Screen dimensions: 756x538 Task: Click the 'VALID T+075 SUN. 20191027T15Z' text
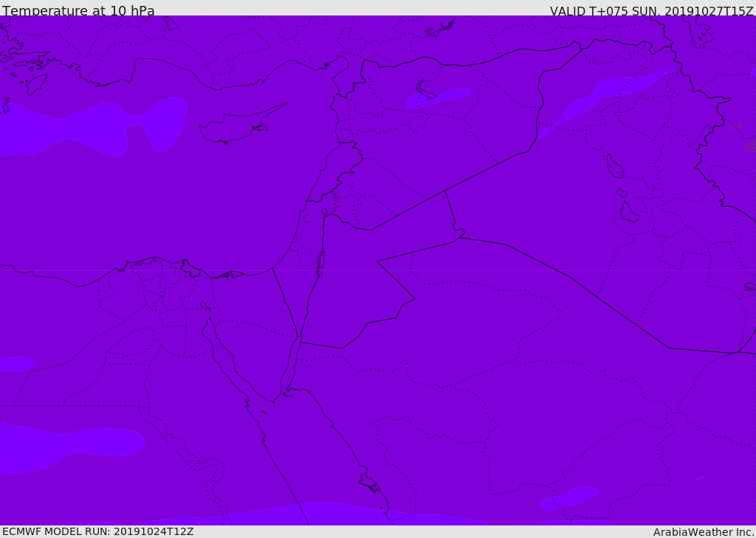[651, 11]
